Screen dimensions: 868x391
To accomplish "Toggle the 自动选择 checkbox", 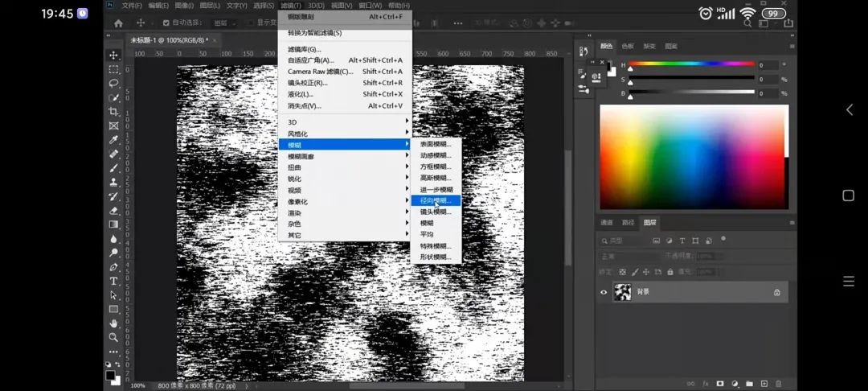I will (166, 23).
